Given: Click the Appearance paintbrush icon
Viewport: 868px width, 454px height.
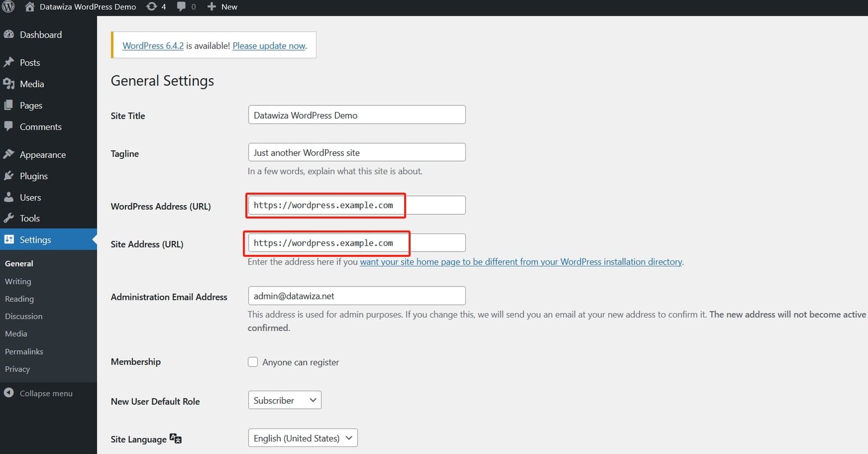Looking at the screenshot, I should pyautogui.click(x=9, y=154).
